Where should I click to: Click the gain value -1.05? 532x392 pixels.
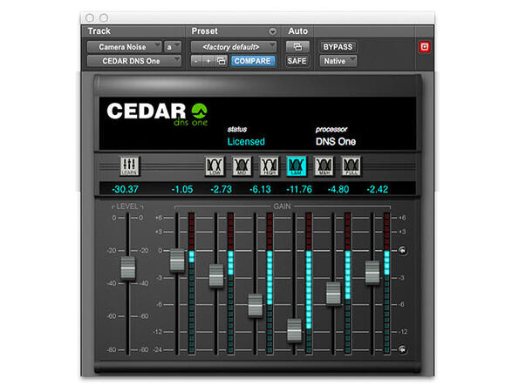point(182,189)
